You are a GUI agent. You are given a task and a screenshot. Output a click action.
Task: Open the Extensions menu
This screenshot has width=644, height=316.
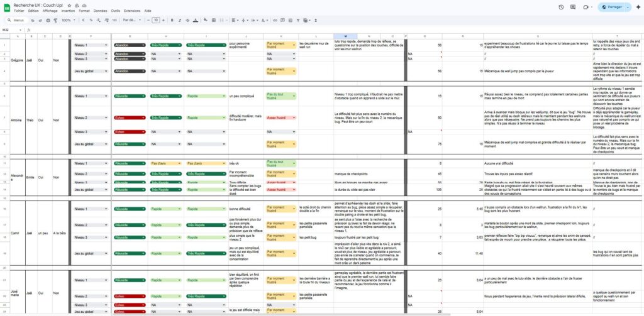point(132,11)
